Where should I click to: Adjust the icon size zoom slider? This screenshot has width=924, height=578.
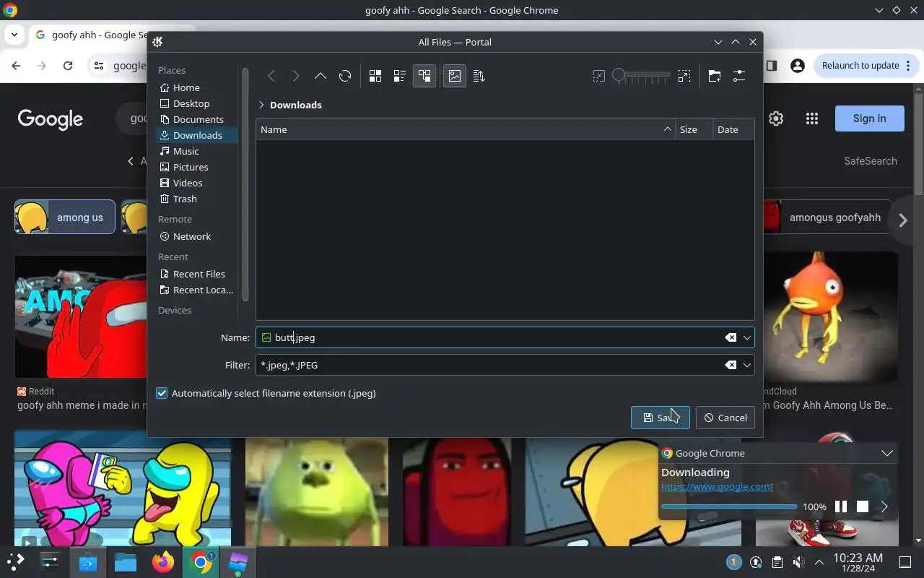pyautogui.click(x=642, y=76)
